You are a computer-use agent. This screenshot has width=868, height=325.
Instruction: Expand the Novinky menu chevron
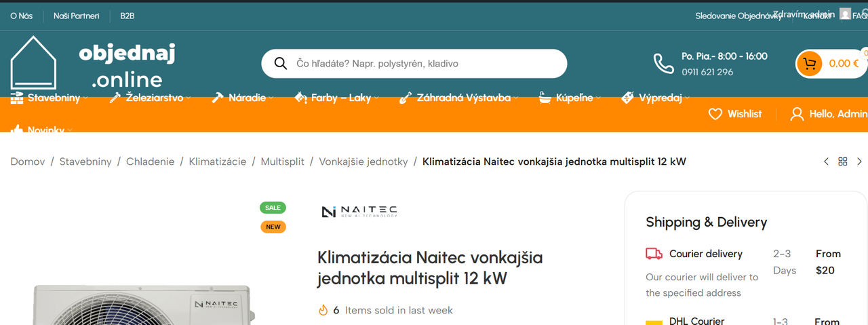pyautogui.click(x=70, y=130)
